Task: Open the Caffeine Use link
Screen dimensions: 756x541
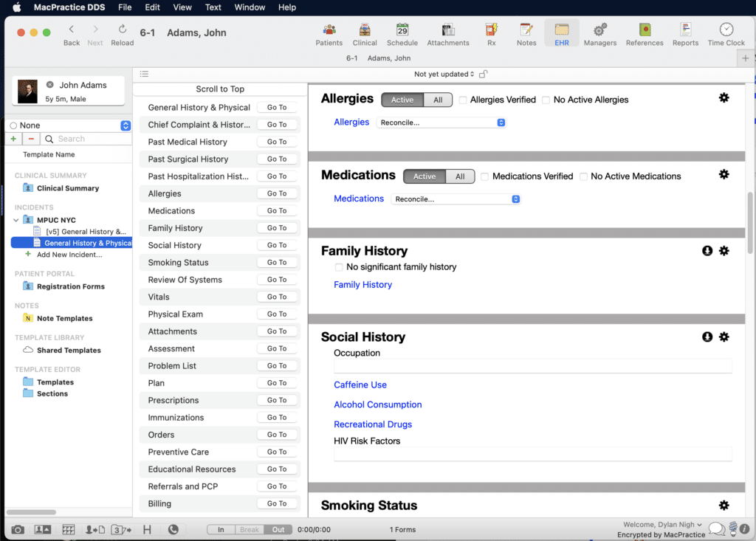Action: tap(360, 385)
